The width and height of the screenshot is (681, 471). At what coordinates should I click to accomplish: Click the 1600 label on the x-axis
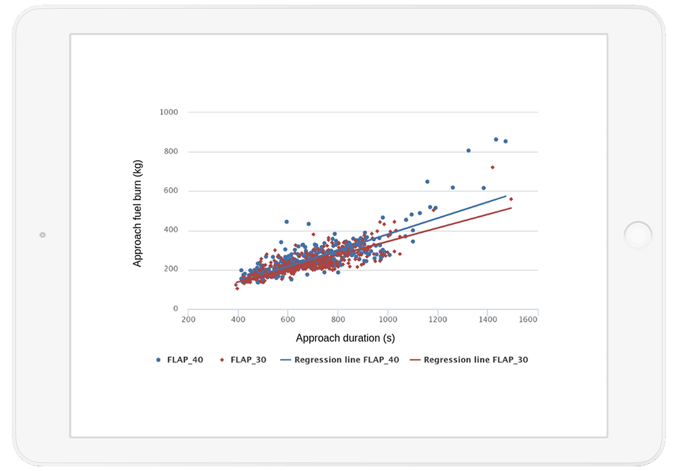tap(528, 319)
